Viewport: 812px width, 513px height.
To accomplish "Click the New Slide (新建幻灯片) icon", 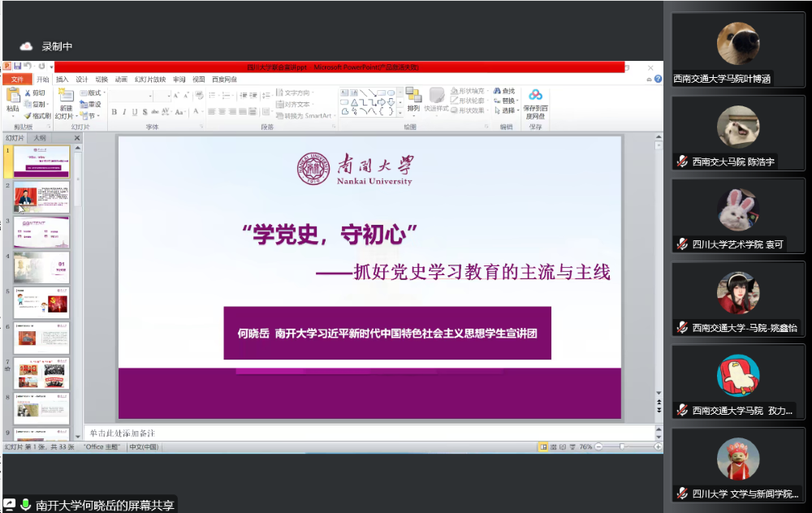I will (x=66, y=96).
